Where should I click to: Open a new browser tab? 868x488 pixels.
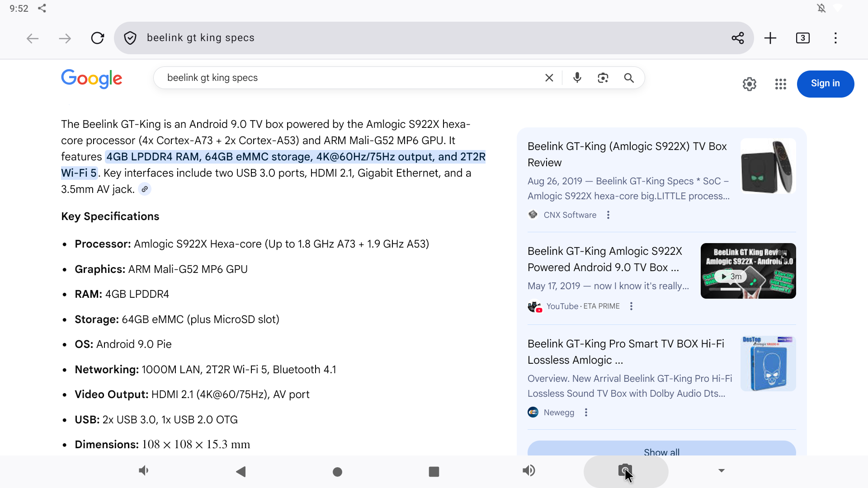pos(770,38)
